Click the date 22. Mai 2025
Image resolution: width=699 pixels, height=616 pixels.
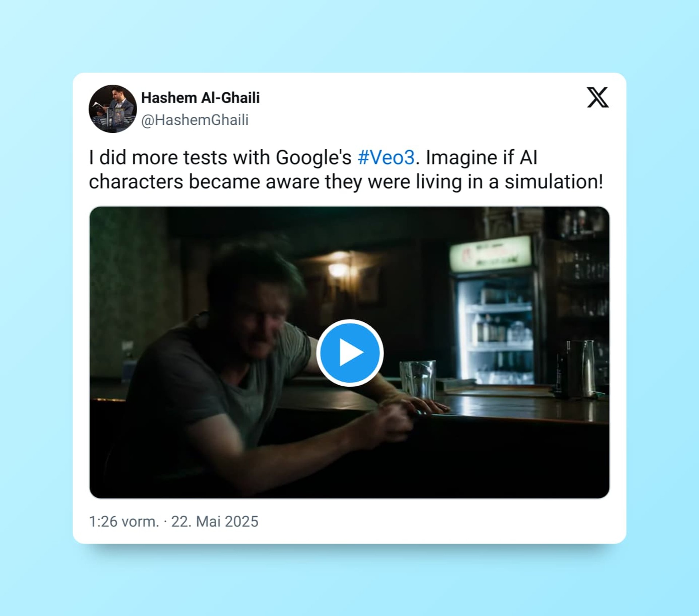point(215,521)
